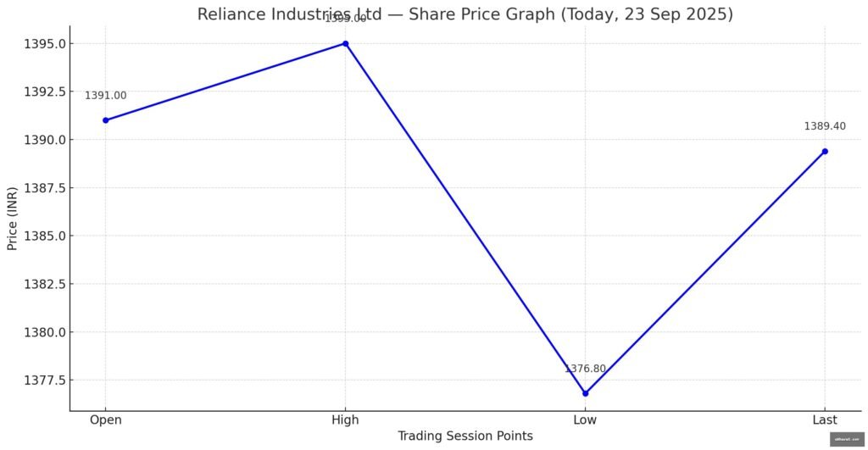Click the Open x-axis label
This screenshot has height=450, width=868.
pyautogui.click(x=105, y=420)
